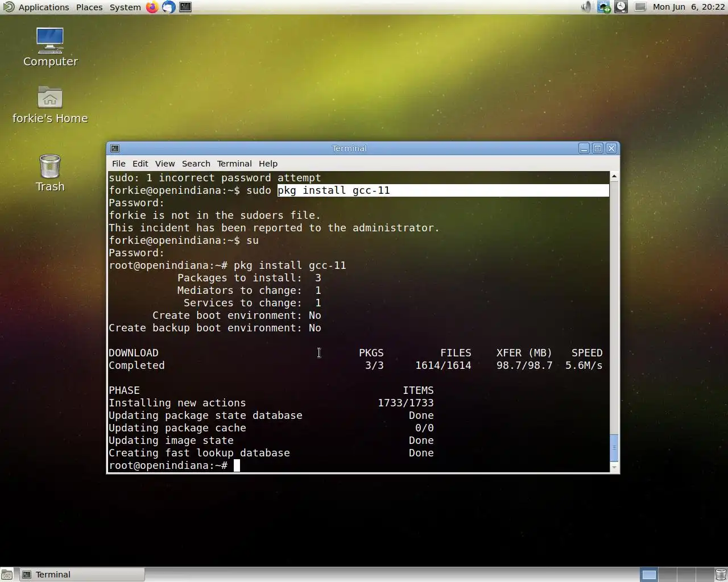This screenshot has height=582, width=728.
Task: Click 'Updating package state database' line
Action: click(206, 415)
